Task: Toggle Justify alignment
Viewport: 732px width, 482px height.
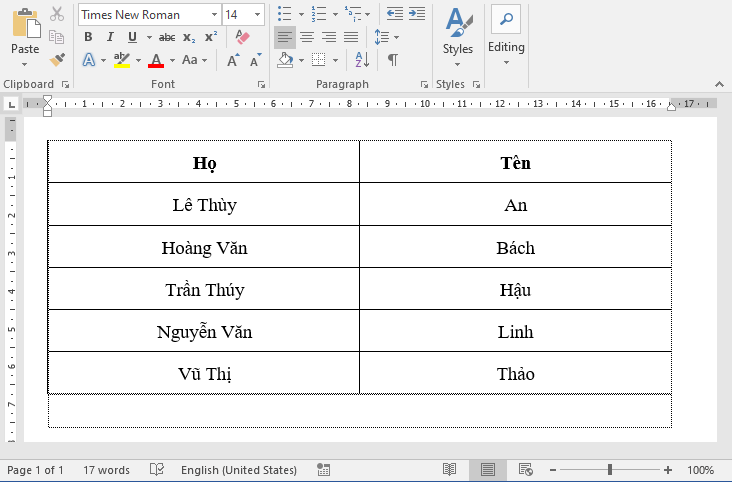Action: click(x=351, y=37)
